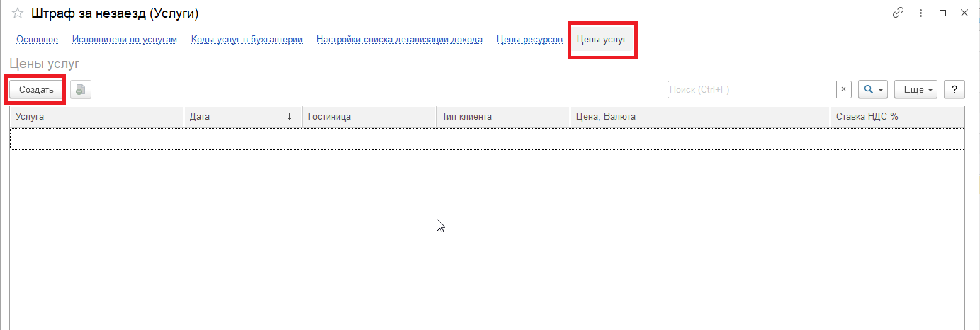Sort by the Услуга column header
This screenshot has height=330, width=980.
point(97,116)
